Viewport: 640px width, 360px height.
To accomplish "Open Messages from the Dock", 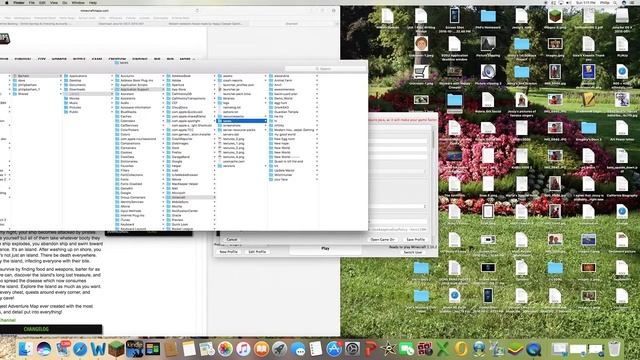I will coord(298,349).
